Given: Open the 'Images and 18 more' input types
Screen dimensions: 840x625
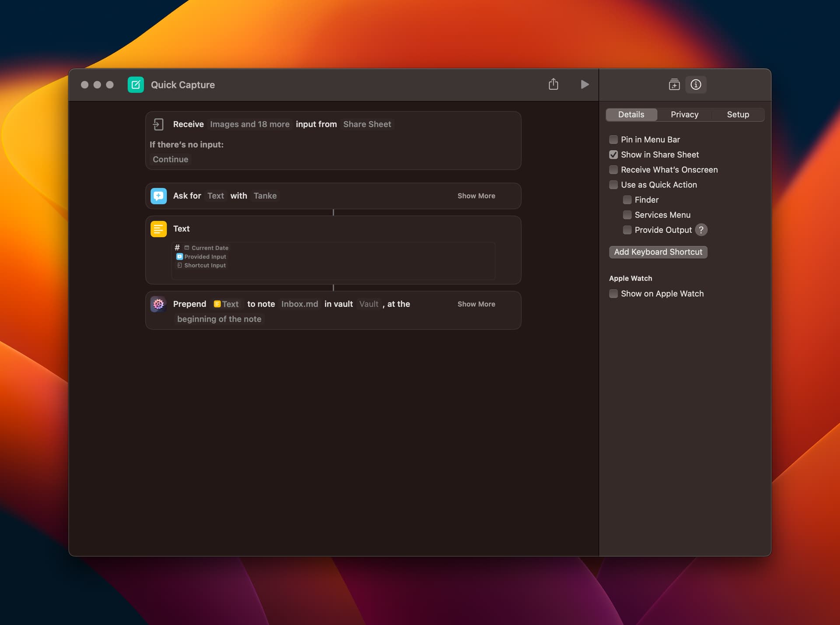Looking at the screenshot, I should pyautogui.click(x=249, y=124).
